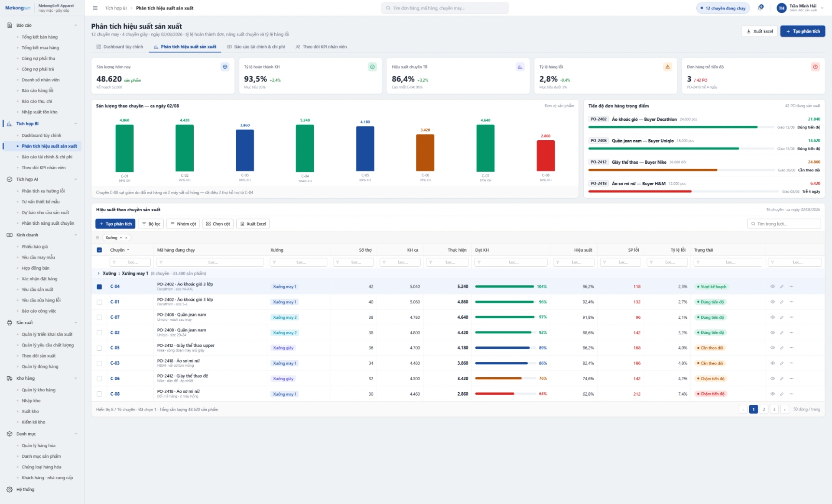The image size is (832, 504).
Task: Open more actions for row C-08
Action: pos(791,394)
